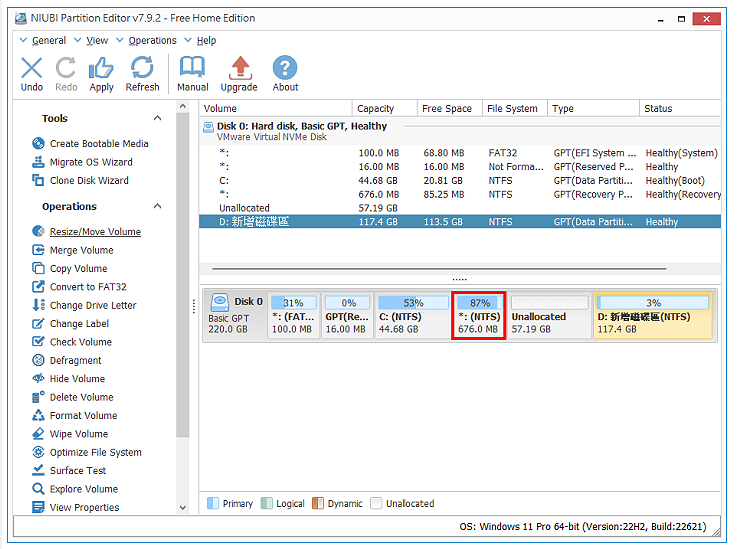The width and height of the screenshot is (737, 549).
Task: Open Optimize File System
Action: point(87,452)
